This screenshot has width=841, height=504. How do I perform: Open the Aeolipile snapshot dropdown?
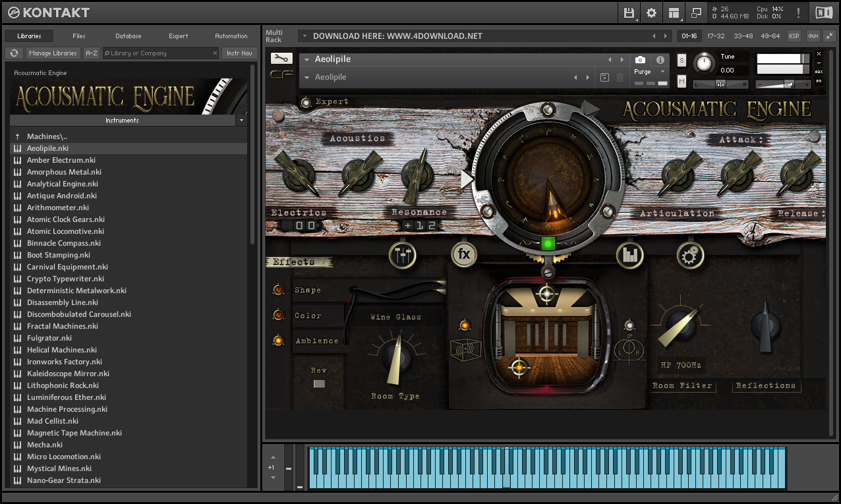coord(307,78)
